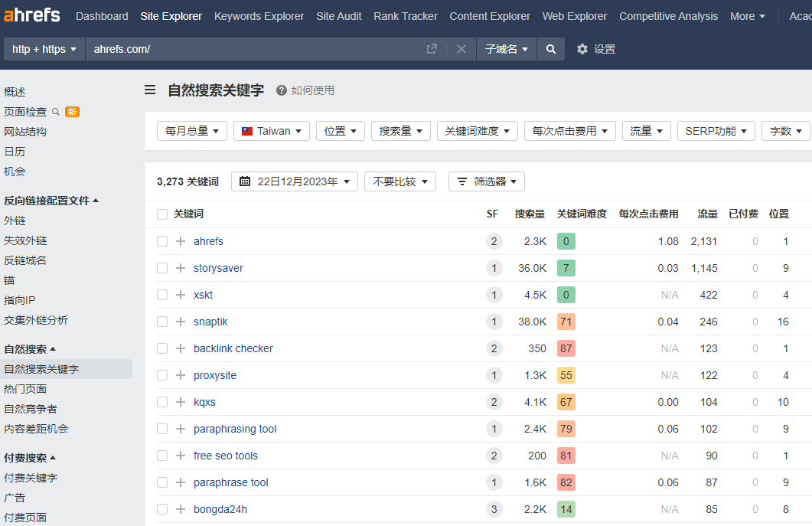
Task: Open the Taiwan country dropdown
Action: click(x=271, y=130)
